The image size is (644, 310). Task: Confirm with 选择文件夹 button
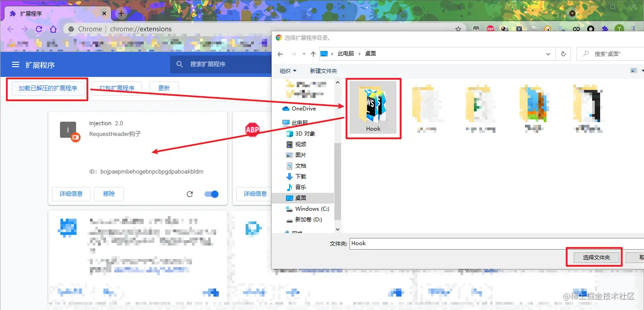tap(597, 257)
